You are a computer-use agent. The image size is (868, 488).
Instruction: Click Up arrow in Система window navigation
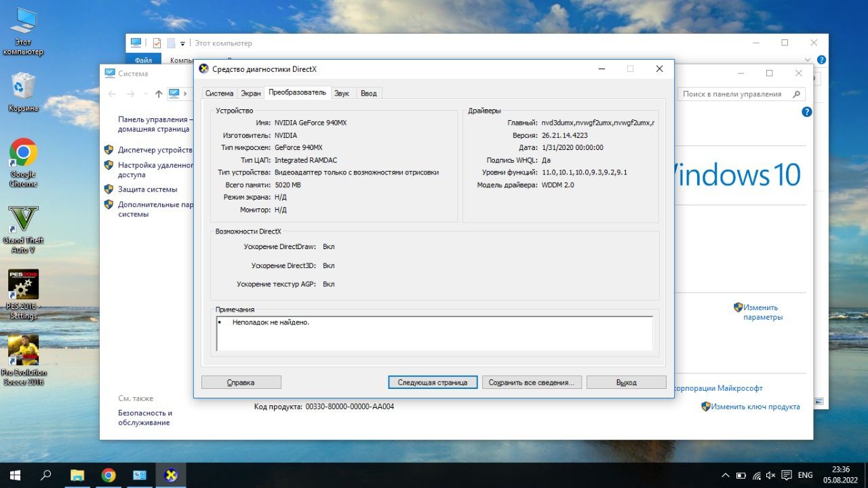(x=159, y=94)
